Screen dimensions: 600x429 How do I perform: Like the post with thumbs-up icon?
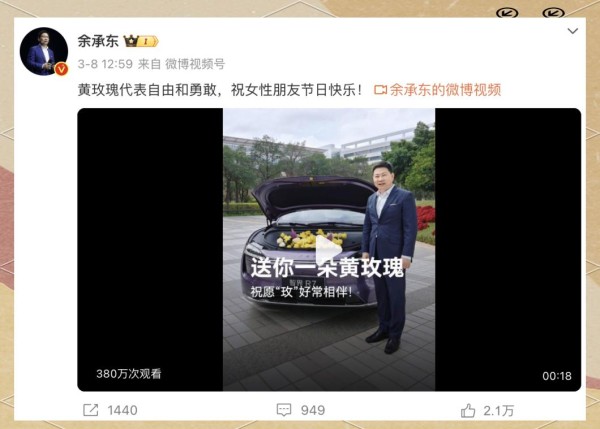(468, 410)
